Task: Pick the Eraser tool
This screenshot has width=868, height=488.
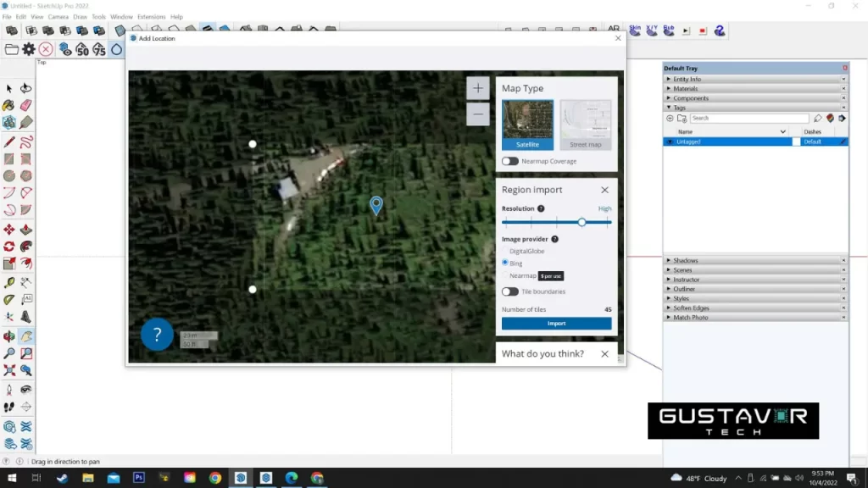Action: click(x=25, y=104)
